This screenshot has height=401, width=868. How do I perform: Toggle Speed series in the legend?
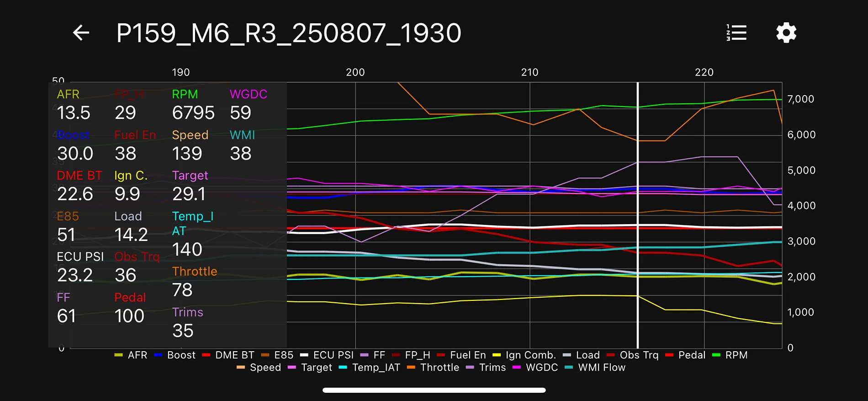(259, 368)
